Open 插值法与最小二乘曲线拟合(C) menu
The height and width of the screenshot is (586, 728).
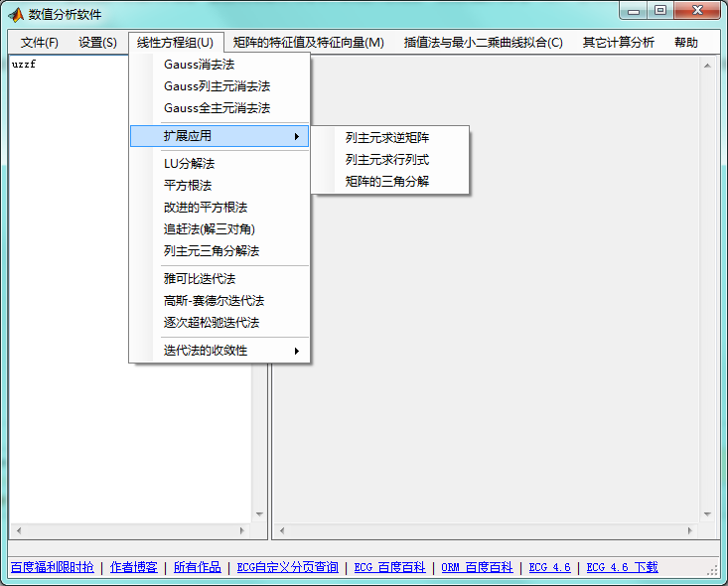point(484,43)
